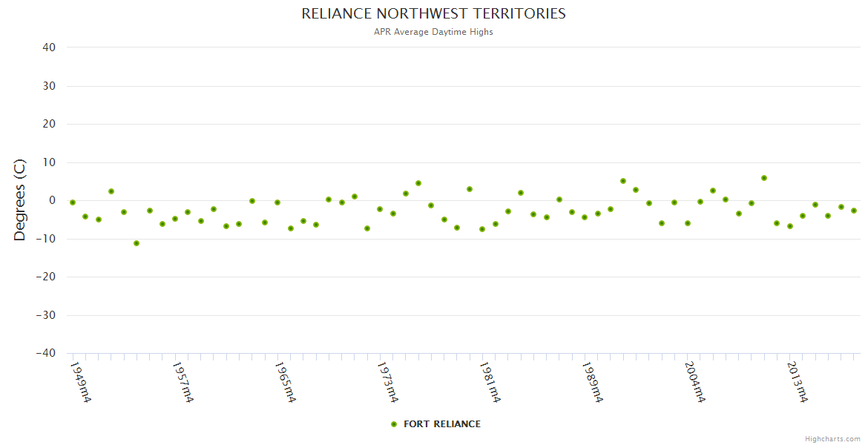
Task: Click the 2013m4 x-axis label
Action: pos(798,382)
